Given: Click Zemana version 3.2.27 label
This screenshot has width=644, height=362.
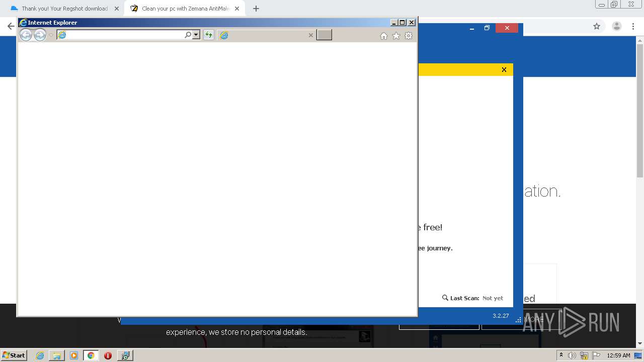Looking at the screenshot, I should coord(501,316).
